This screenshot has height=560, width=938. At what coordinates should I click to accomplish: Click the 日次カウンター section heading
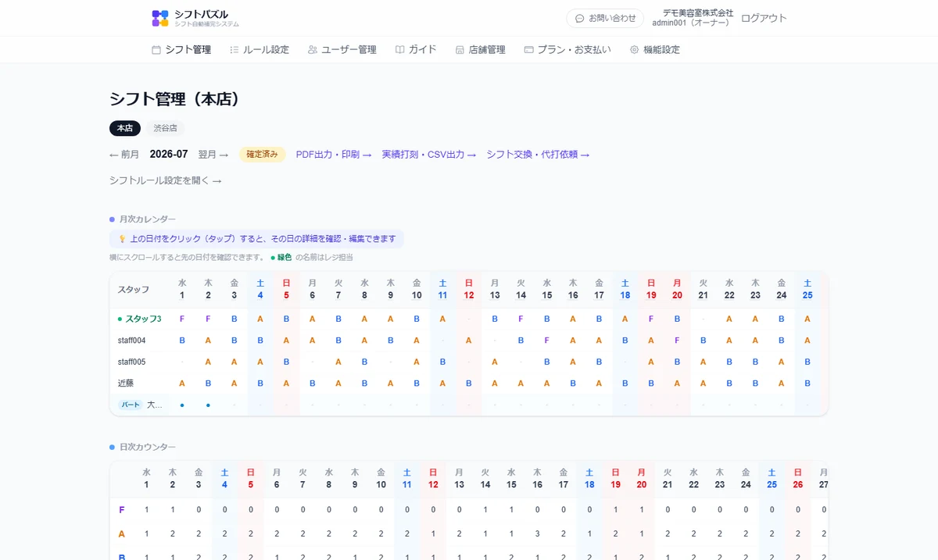coord(148,447)
